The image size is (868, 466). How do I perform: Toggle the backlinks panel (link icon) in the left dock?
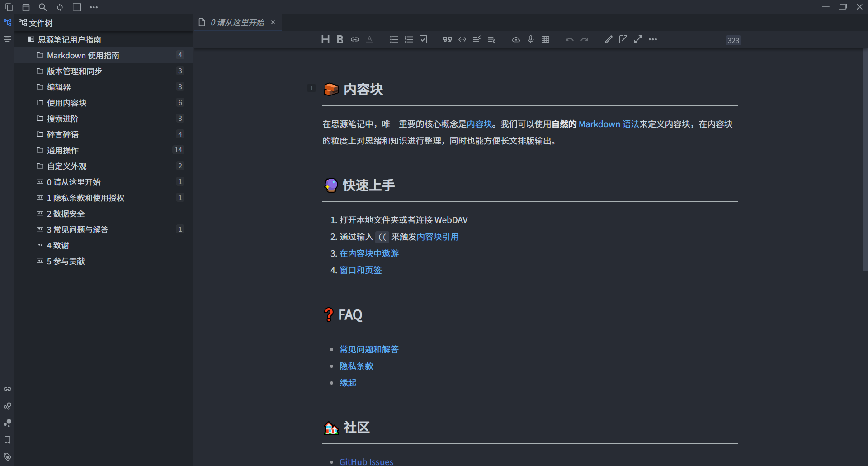tap(7, 389)
